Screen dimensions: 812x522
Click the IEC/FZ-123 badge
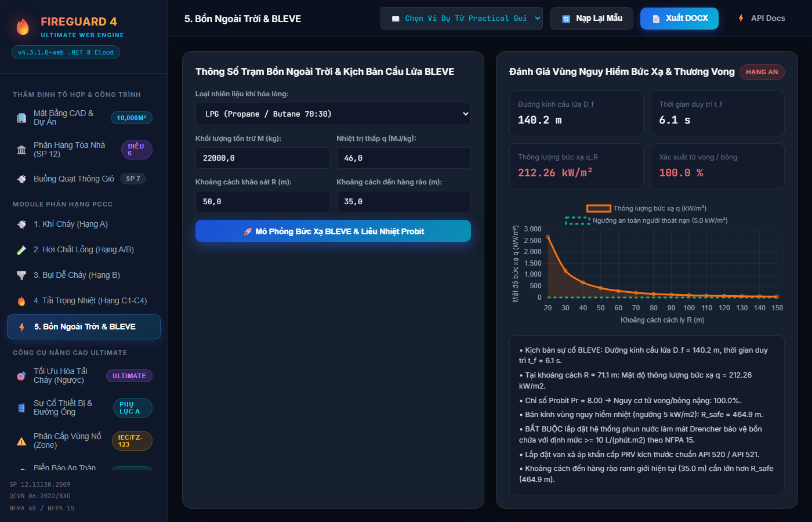click(x=132, y=441)
